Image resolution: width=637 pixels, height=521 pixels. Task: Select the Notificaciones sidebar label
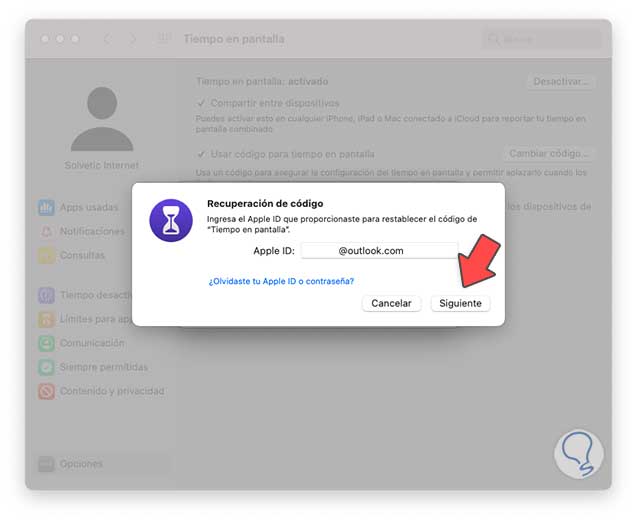click(x=92, y=231)
